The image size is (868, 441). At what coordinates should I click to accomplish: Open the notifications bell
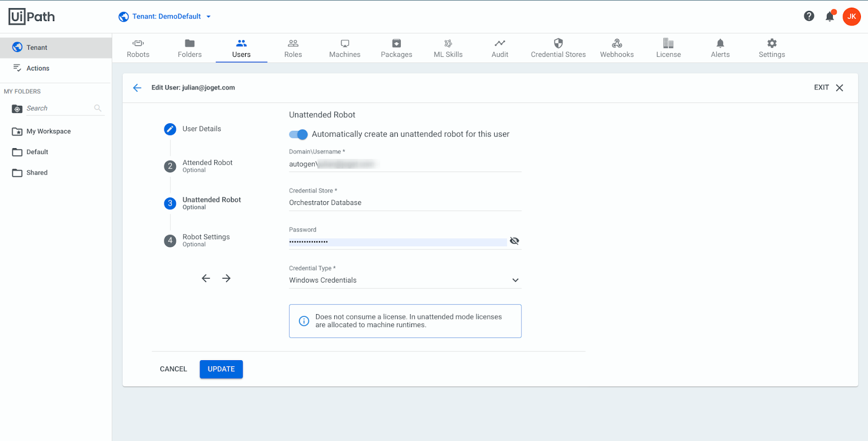[x=829, y=16]
